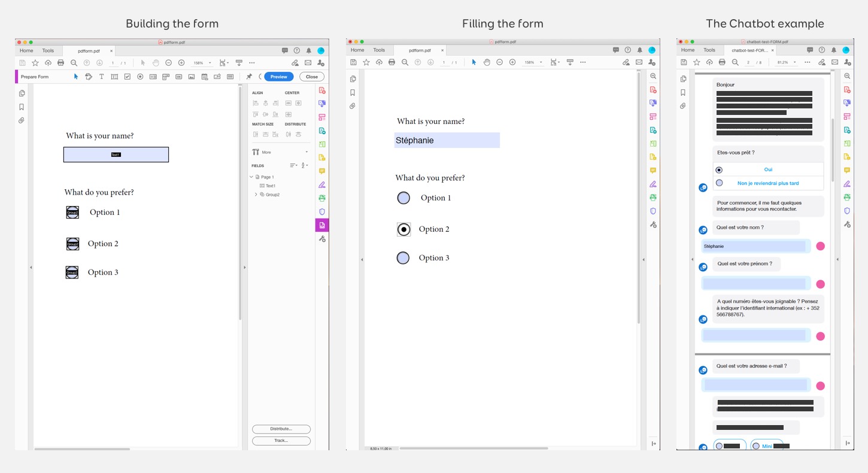Select the checkbox field tool in Prepare Form toolbar
The height and width of the screenshot is (473, 868).
[x=127, y=77]
